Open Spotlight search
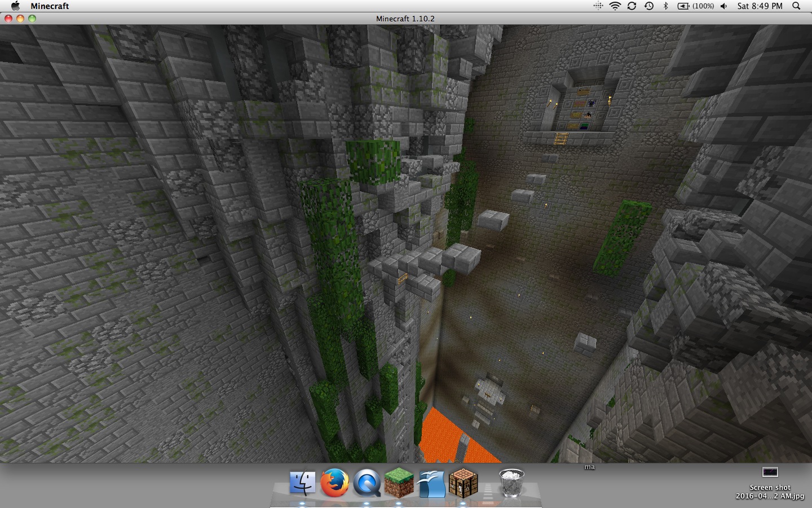 coord(796,6)
